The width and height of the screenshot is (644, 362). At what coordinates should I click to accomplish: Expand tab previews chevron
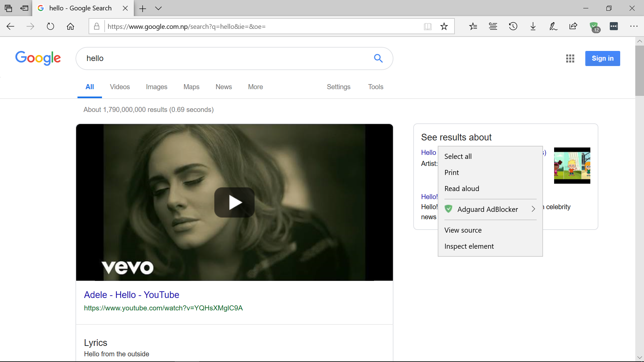158,8
